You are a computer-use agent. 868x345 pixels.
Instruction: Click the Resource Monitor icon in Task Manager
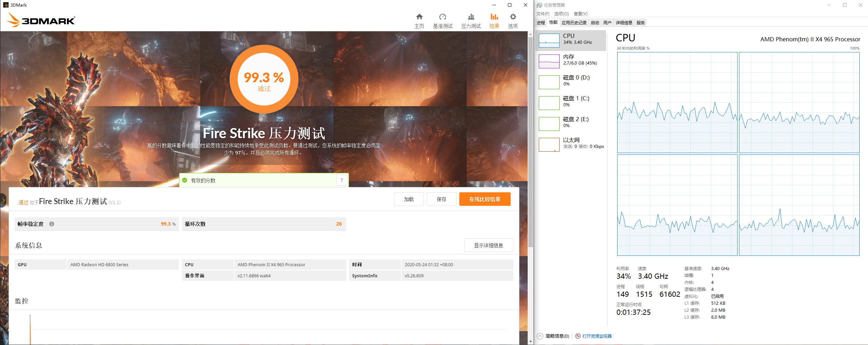(x=578, y=336)
